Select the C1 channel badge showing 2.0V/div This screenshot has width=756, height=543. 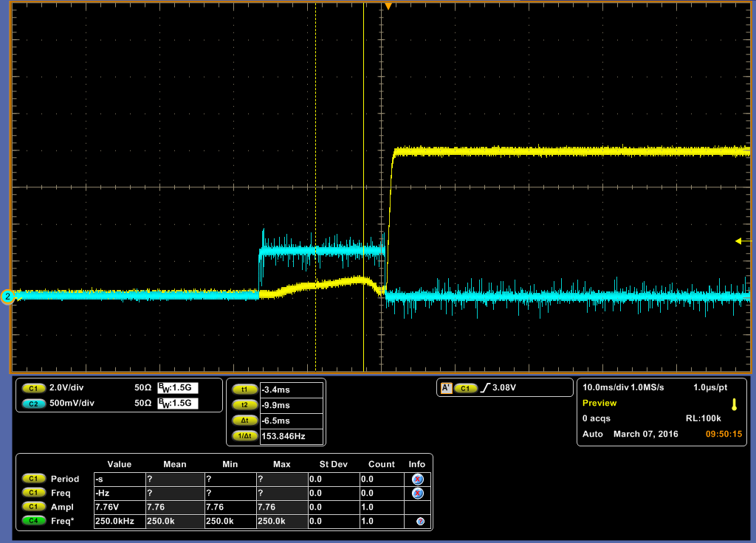[x=34, y=388]
